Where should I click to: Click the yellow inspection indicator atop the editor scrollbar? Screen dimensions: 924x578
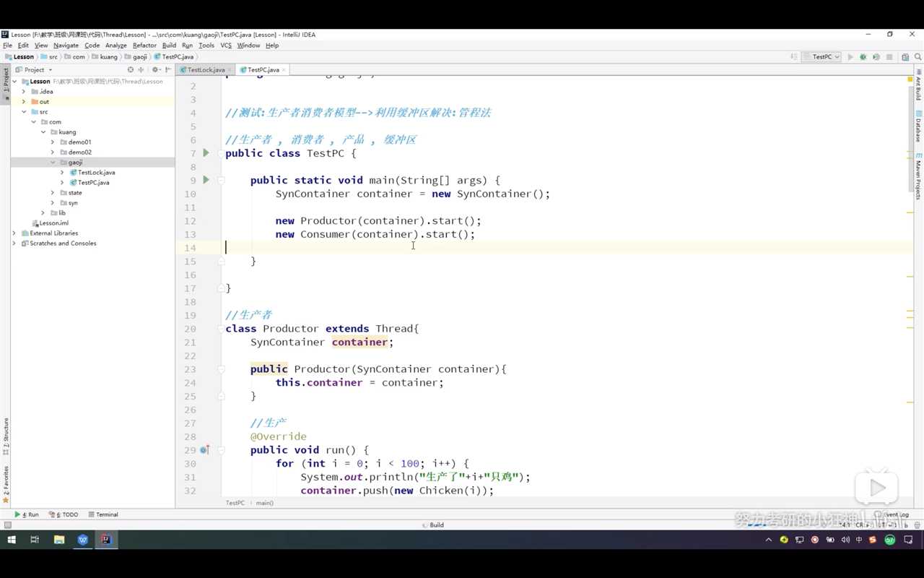910,79
